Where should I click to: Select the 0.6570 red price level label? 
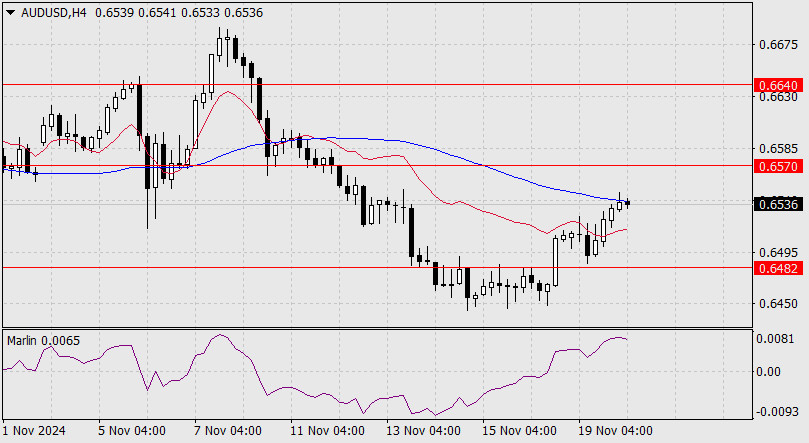click(x=779, y=166)
